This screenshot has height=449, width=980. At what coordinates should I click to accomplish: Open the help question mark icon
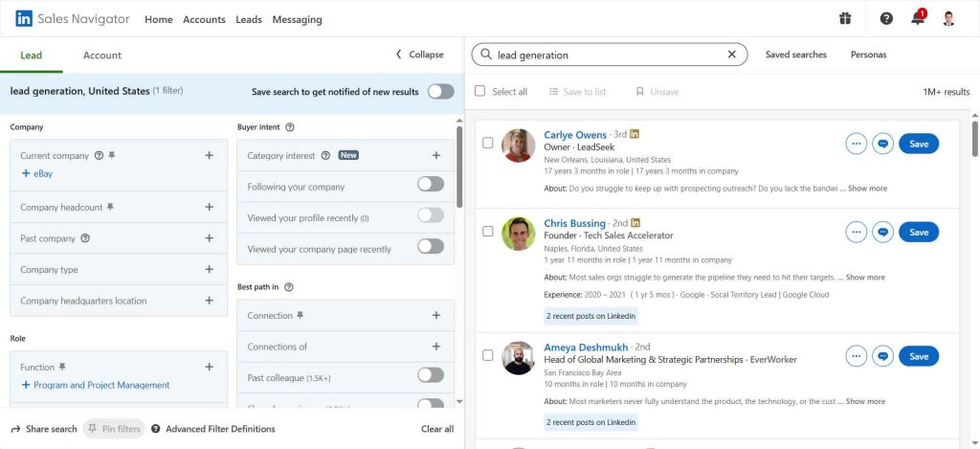click(x=886, y=19)
